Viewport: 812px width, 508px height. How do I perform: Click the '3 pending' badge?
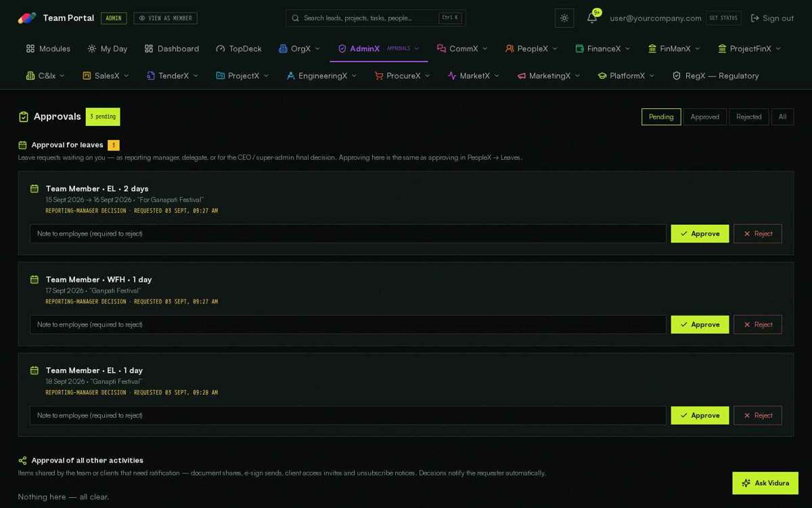(x=103, y=117)
